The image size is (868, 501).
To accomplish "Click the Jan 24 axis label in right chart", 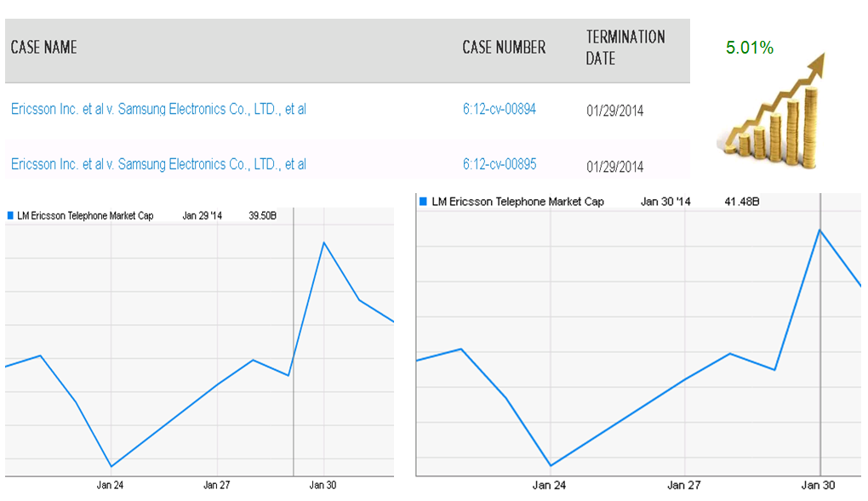I will [x=549, y=486].
